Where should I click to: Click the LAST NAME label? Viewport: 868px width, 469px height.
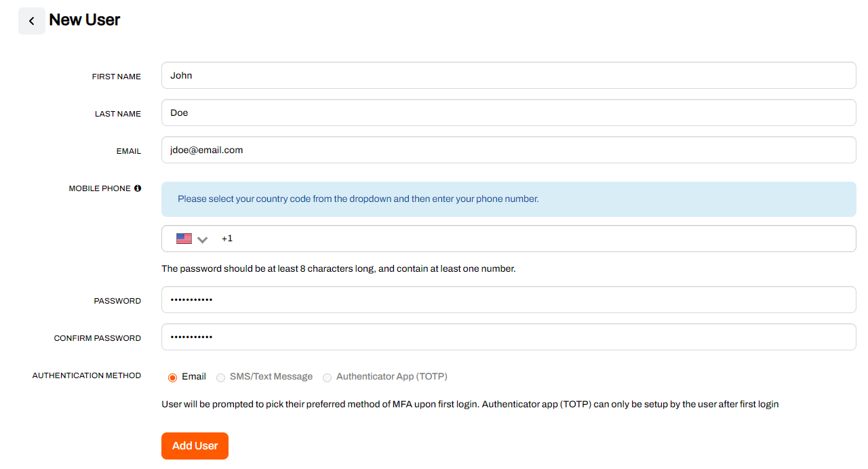(118, 115)
